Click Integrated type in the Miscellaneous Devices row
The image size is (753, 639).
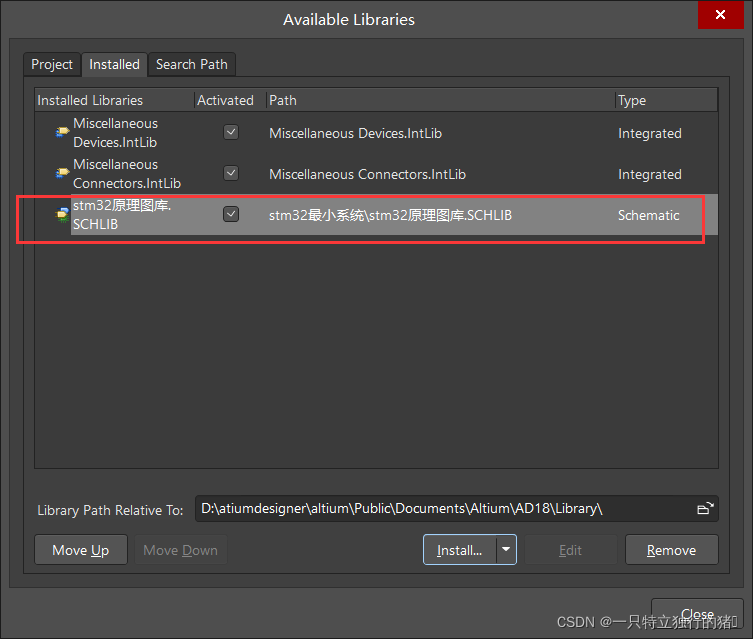tap(650, 133)
